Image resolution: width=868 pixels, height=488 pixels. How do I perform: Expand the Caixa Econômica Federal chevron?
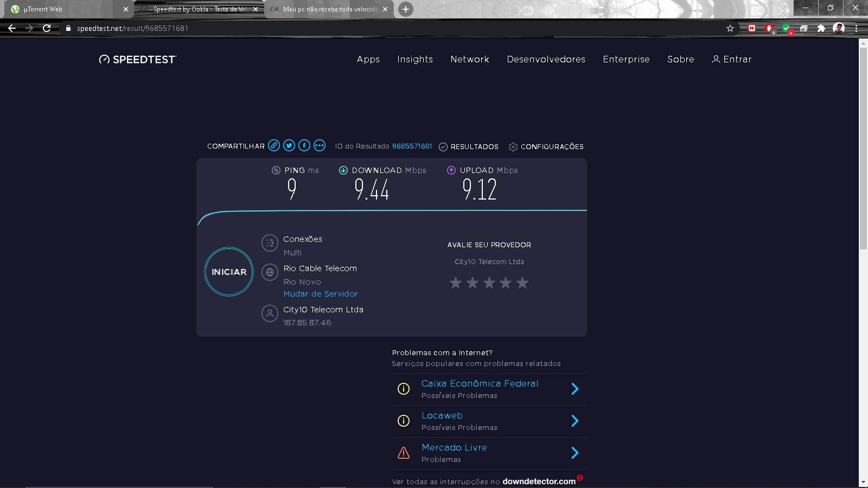(575, 389)
